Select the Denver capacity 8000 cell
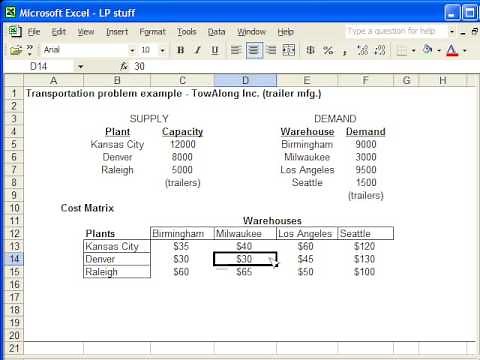 coord(182,157)
